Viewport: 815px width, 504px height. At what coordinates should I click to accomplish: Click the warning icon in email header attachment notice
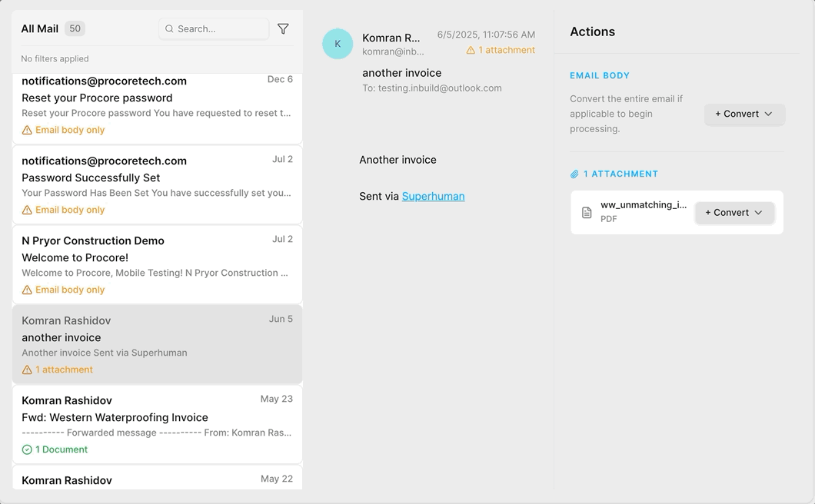[x=471, y=51]
